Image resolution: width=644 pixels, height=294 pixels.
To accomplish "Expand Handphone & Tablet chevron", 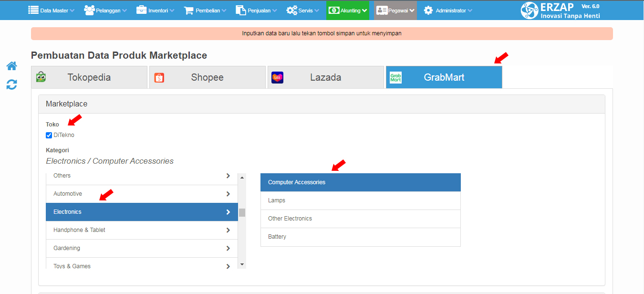I will tap(228, 230).
